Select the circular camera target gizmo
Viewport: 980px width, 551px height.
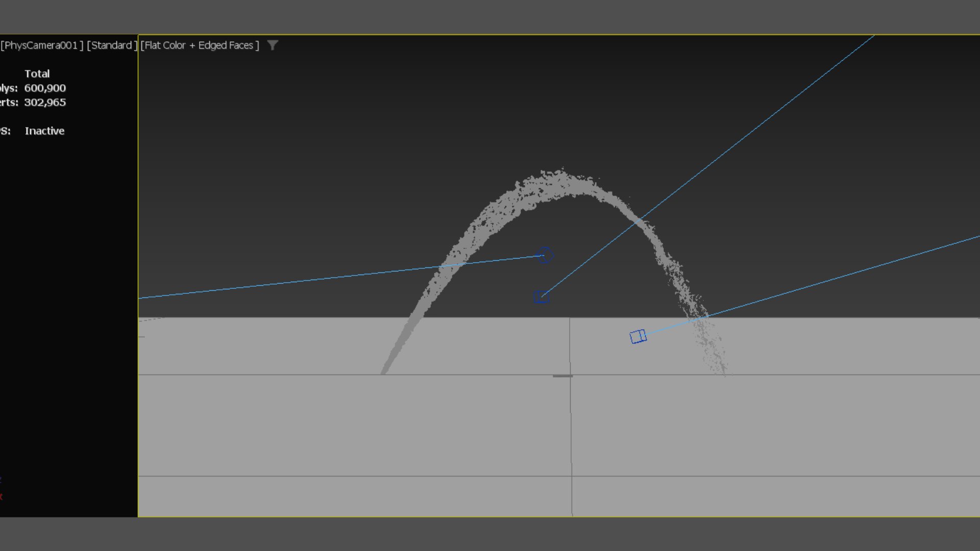545,255
